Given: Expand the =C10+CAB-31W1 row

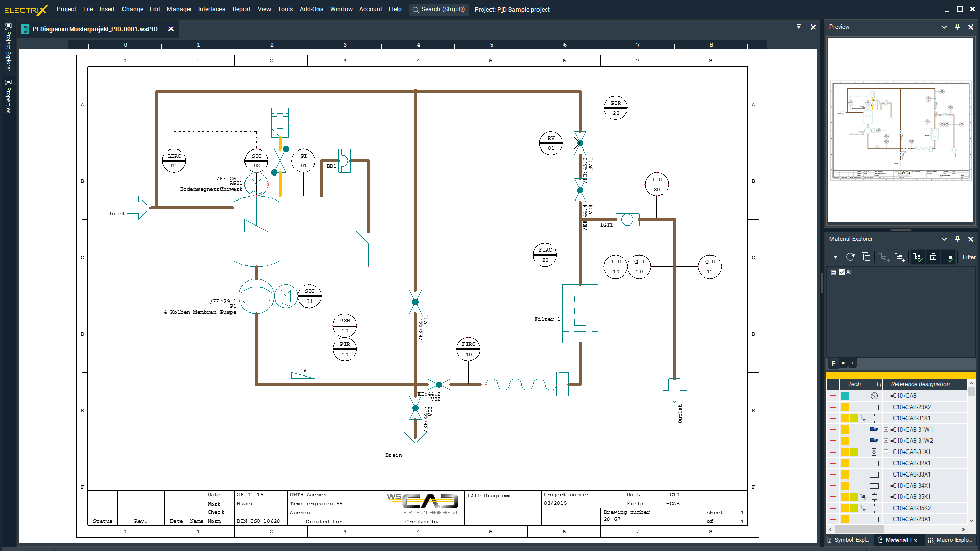Looking at the screenshot, I should click(x=886, y=430).
